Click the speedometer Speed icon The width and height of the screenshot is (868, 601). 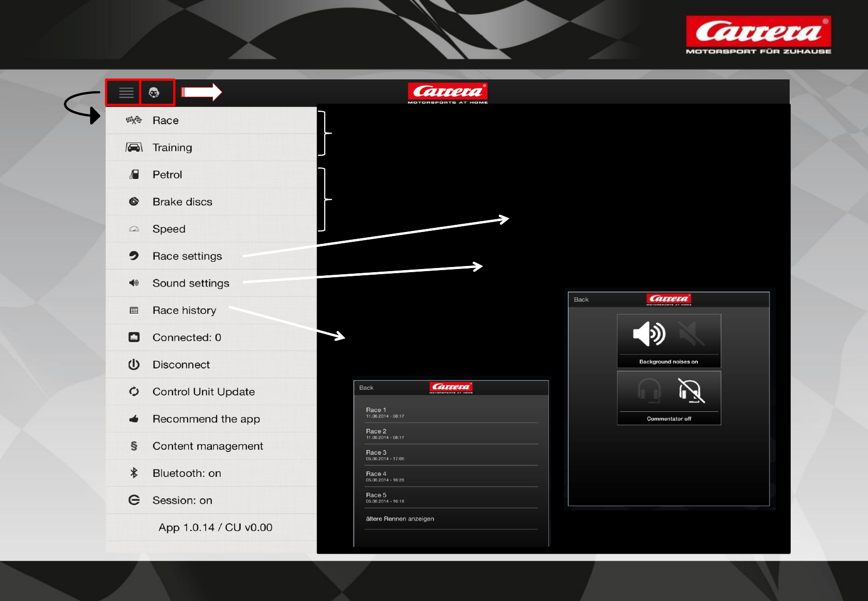(134, 229)
